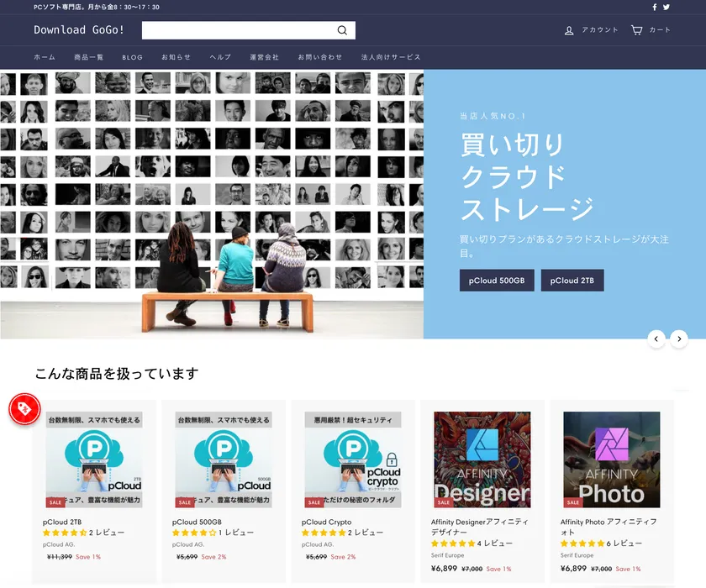Open the Affinity Designer product image

[x=482, y=459]
